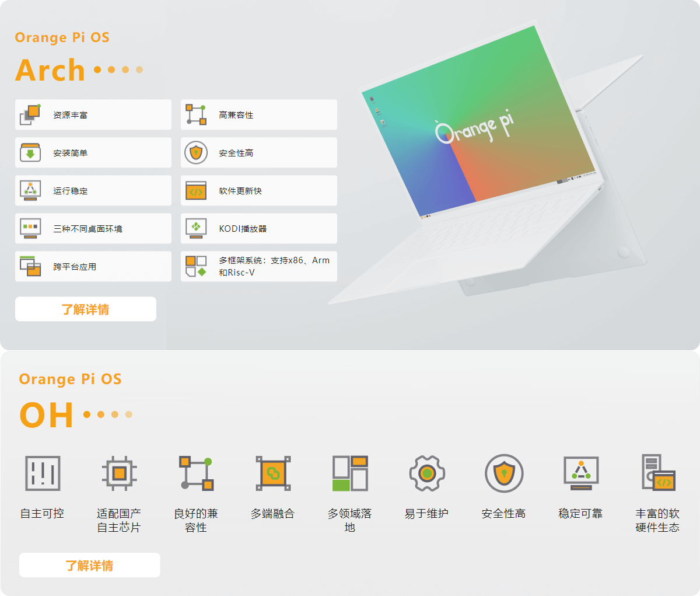Screen dimensions: 700x596
Task: Click the 软件更新快 code window icon
Action: (196, 190)
